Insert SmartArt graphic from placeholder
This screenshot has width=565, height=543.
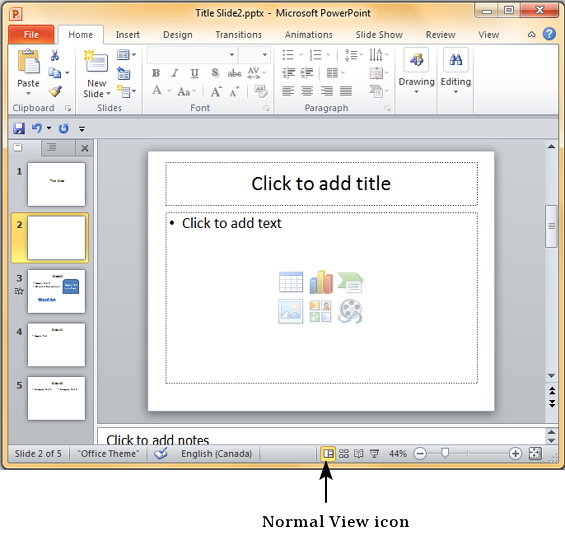tap(351, 282)
